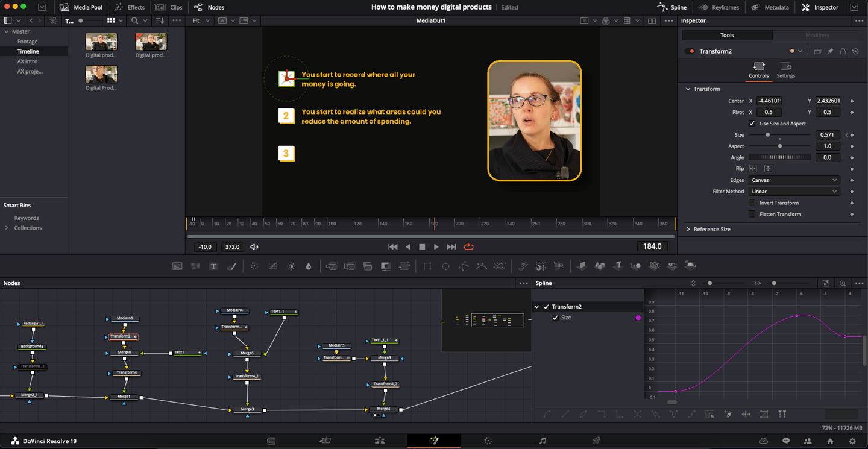The width and height of the screenshot is (868, 449).
Task: Open the Filter Method dropdown
Action: tap(794, 192)
